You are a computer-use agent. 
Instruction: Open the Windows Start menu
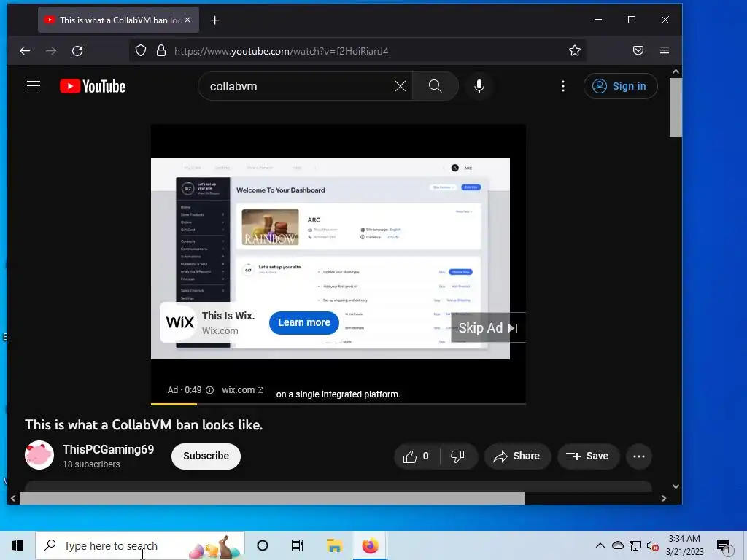(18, 545)
